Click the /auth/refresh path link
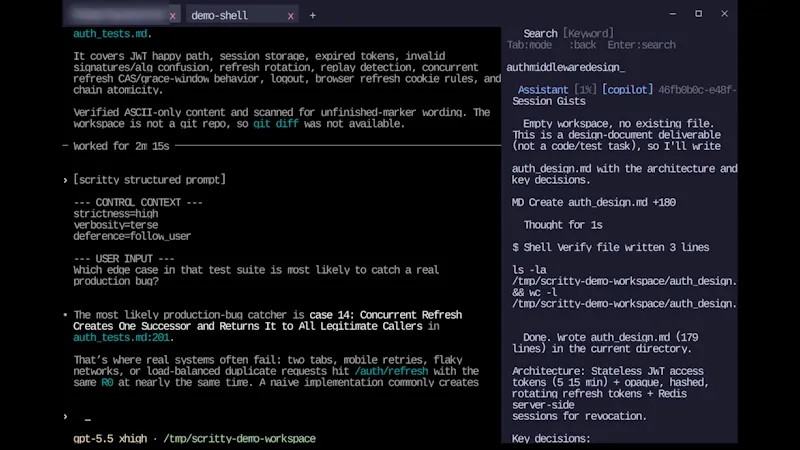The height and width of the screenshot is (450, 800). pos(391,371)
